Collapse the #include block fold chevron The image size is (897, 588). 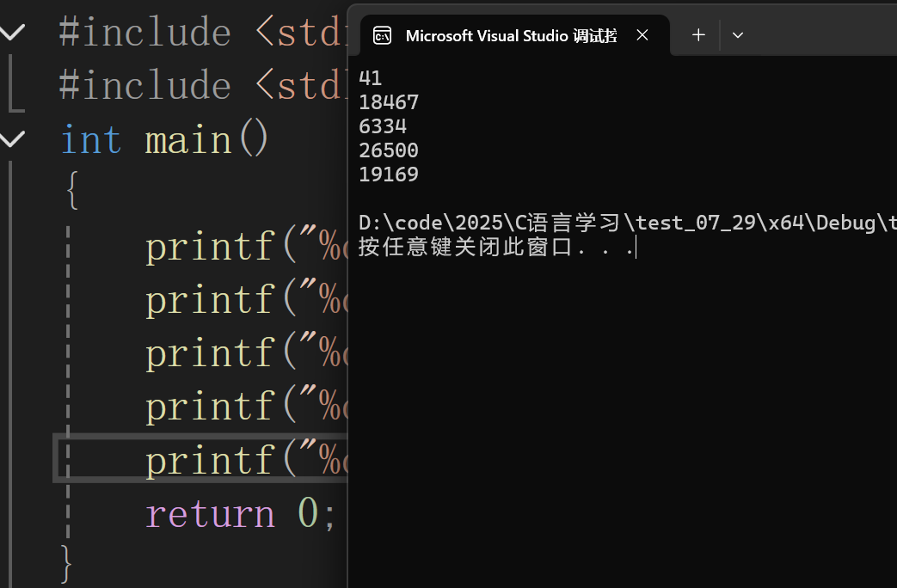[x=12, y=33]
